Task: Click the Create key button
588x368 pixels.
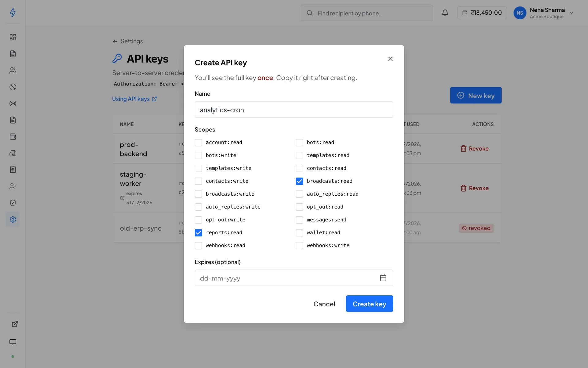Action: (369, 304)
